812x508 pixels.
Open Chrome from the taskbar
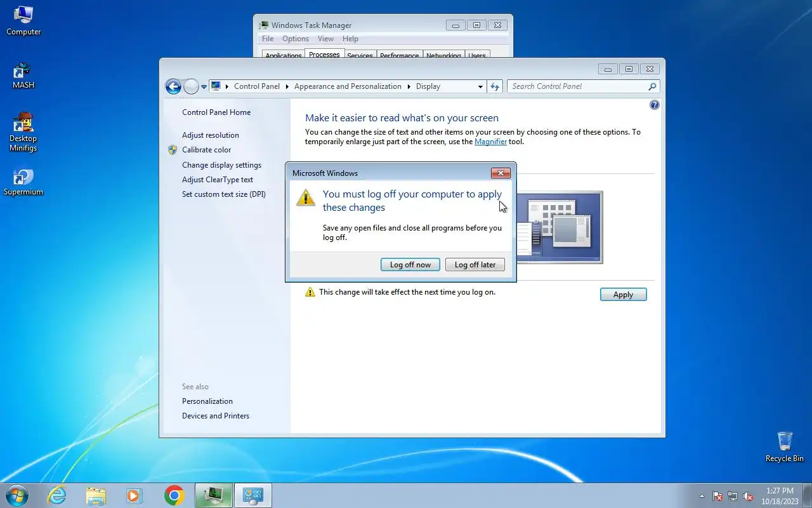pos(174,495)
